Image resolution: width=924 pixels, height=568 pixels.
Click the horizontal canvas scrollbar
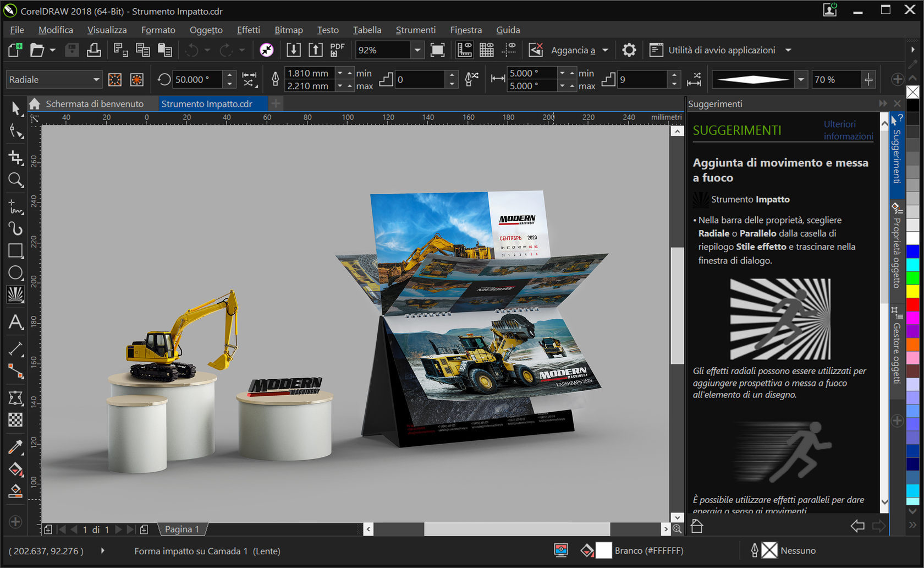[x=517, y=529]
